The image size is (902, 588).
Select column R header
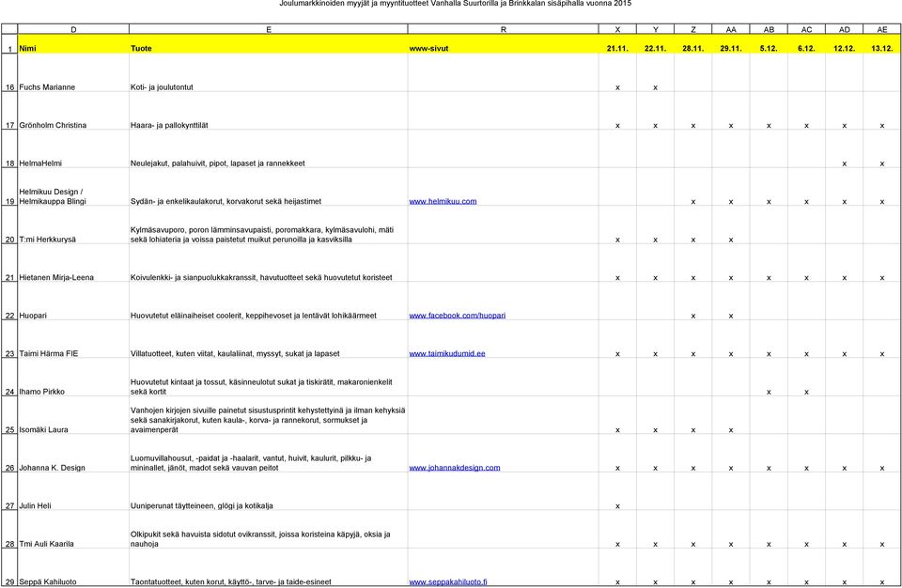(x=504, y=29)
